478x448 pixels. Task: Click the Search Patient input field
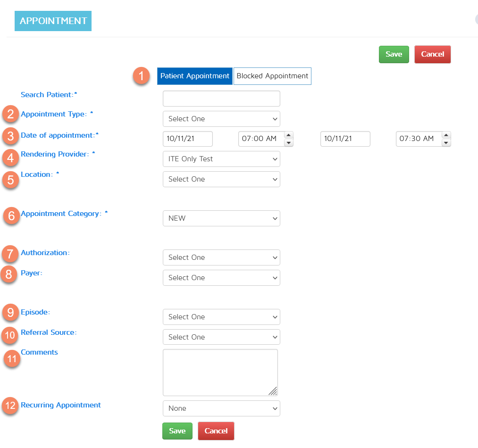point(221,99)
